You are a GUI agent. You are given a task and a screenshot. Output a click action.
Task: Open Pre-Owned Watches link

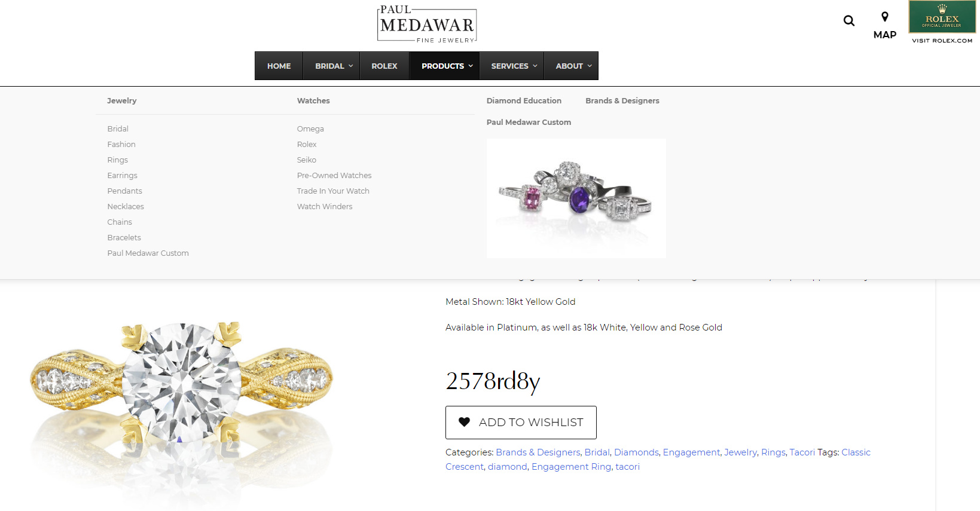pyautogui.click(x=334, y=175)
